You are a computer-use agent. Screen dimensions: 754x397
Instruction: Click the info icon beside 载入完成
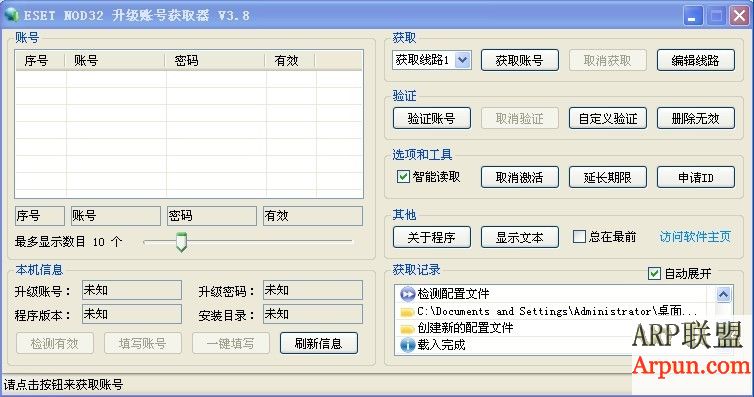(x=407, y=345)
